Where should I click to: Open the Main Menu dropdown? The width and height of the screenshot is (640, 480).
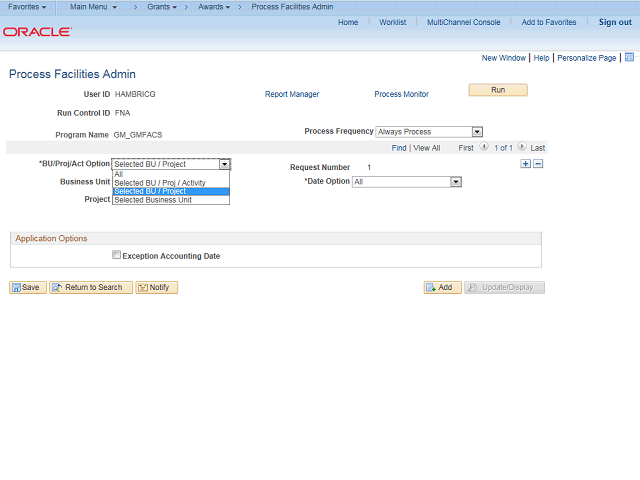point(93,7)
